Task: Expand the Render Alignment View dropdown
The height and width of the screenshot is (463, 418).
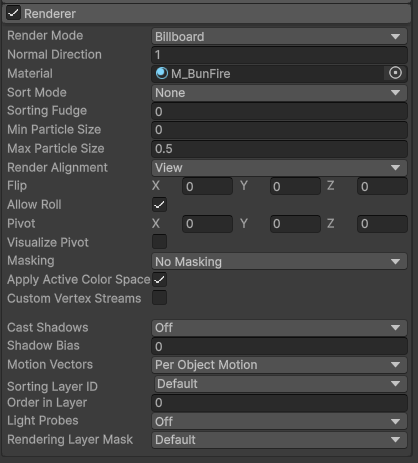Action: click(x=279, y=168)
